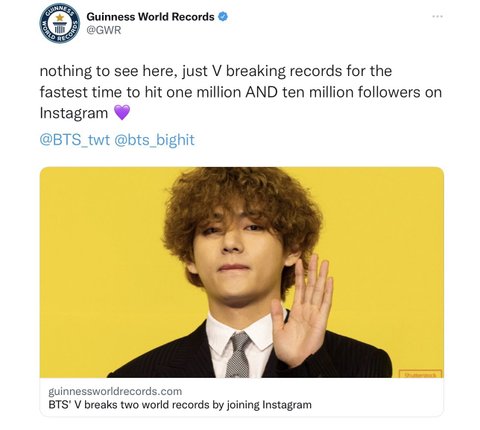Click the article preview photo of V

pos(242,272)
